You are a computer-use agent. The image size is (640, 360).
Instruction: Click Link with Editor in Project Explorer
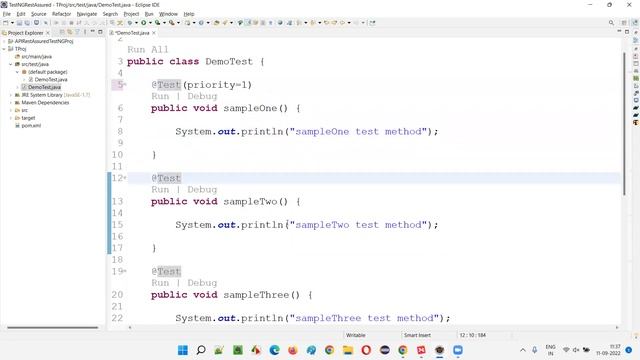click(69, 32)
